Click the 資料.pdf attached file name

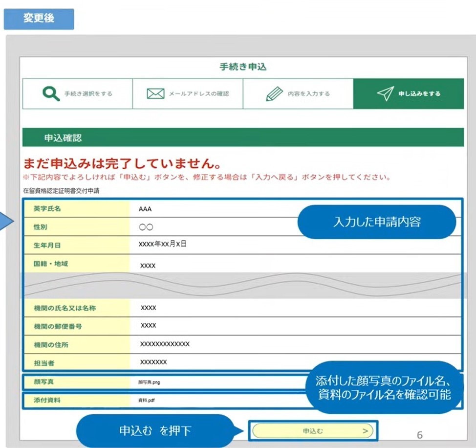[147, 401]
